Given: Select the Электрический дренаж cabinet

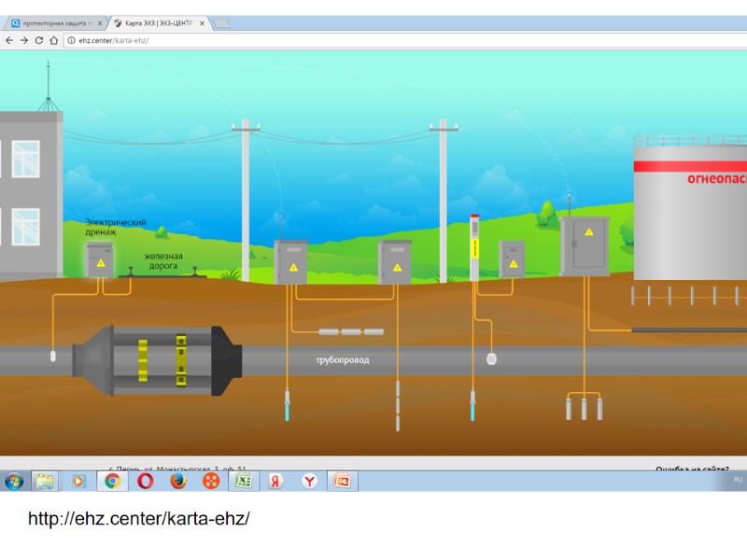Looking at the screenshot, I should click(100, 260).
